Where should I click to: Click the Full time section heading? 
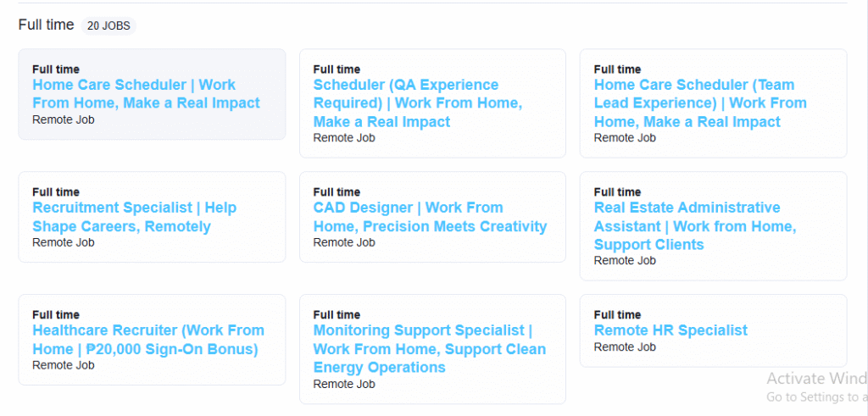[47, 25]
